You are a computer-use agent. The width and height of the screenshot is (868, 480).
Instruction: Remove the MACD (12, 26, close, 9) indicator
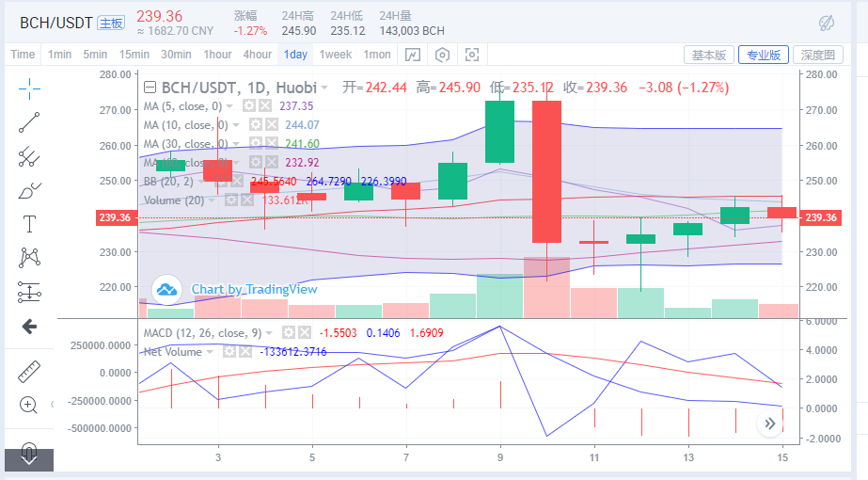(305, 332)
